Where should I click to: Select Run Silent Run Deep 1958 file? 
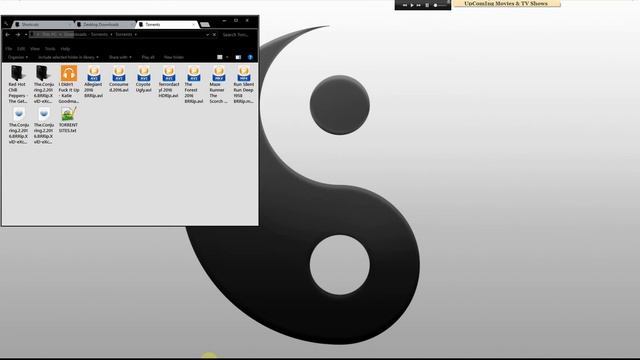244,84
